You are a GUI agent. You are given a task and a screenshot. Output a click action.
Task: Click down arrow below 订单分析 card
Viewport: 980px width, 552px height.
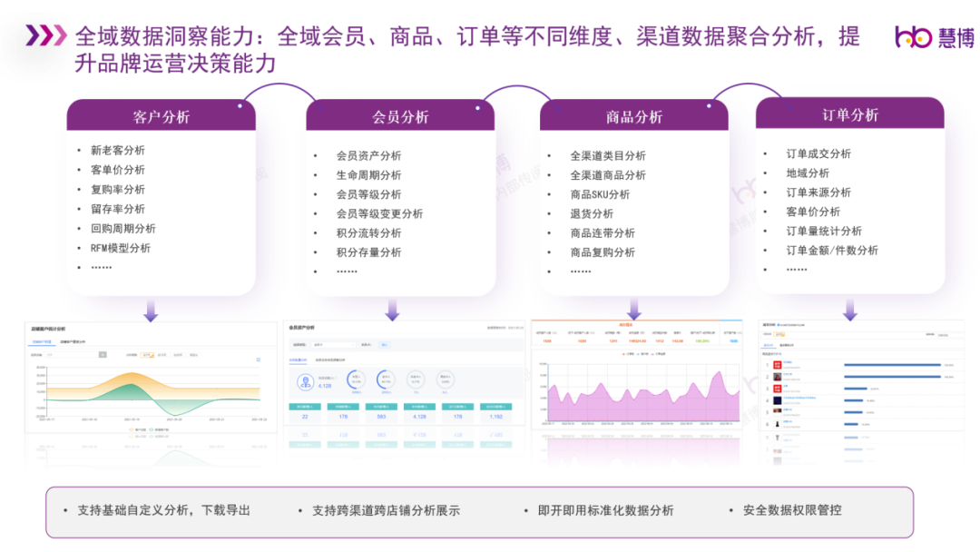tap(849, 311)
